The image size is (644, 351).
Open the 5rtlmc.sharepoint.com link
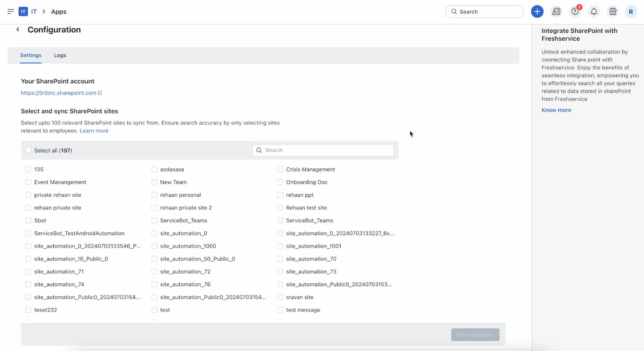59,93
